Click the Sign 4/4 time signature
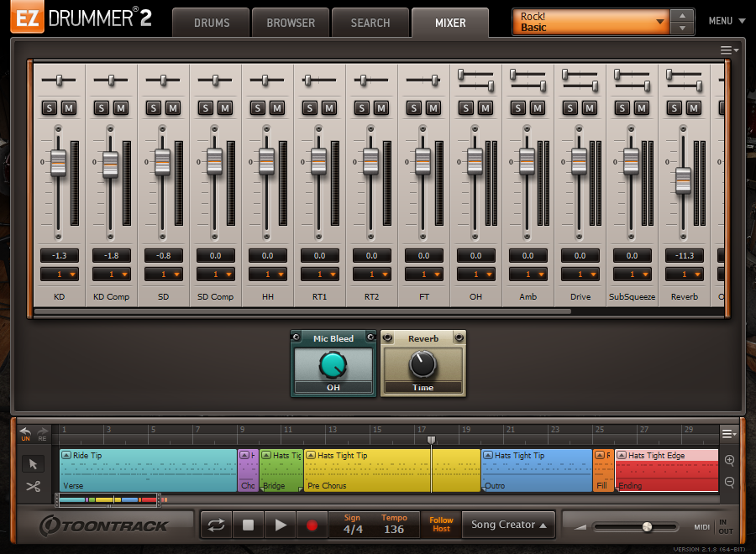This screenshot has width=756, height=554. (353, 525)
